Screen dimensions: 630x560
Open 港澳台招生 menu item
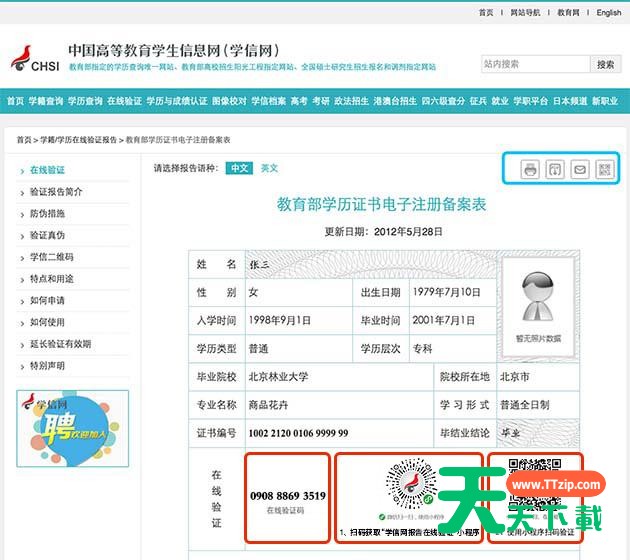tap(395, 101)
